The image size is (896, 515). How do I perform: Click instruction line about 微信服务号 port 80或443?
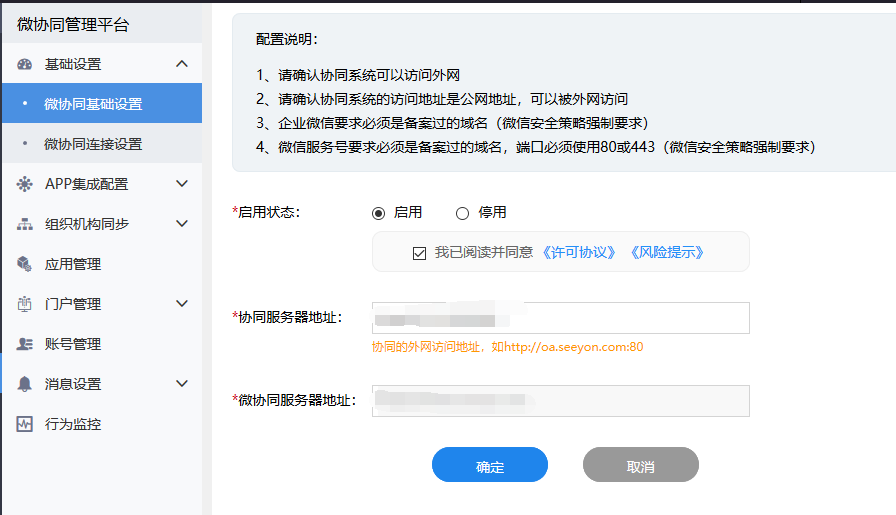(x=536, y=147)
